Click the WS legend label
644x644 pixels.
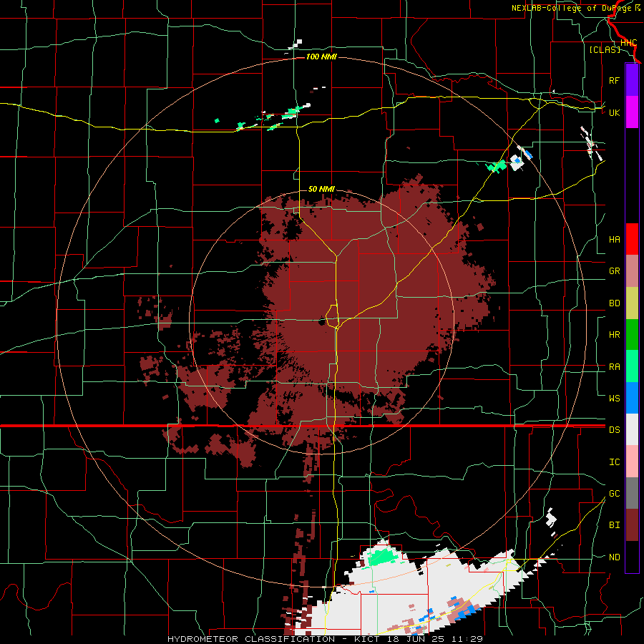(614, 399)
